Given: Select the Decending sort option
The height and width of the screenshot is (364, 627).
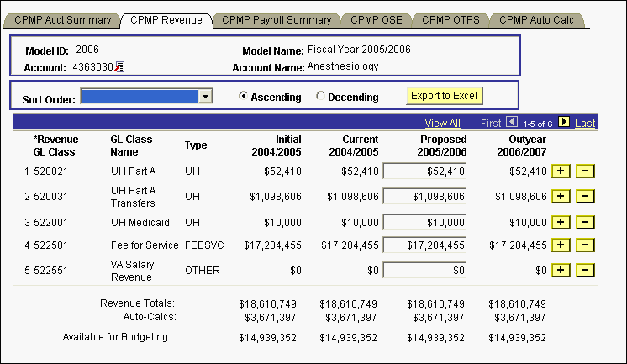Looking at the screenshot, I should tap(320, 97).
